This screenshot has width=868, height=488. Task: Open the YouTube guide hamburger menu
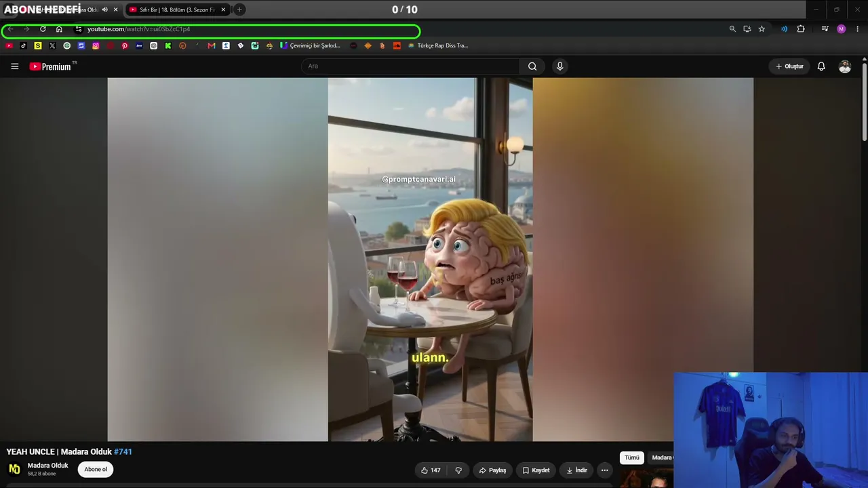pos(14,66)
